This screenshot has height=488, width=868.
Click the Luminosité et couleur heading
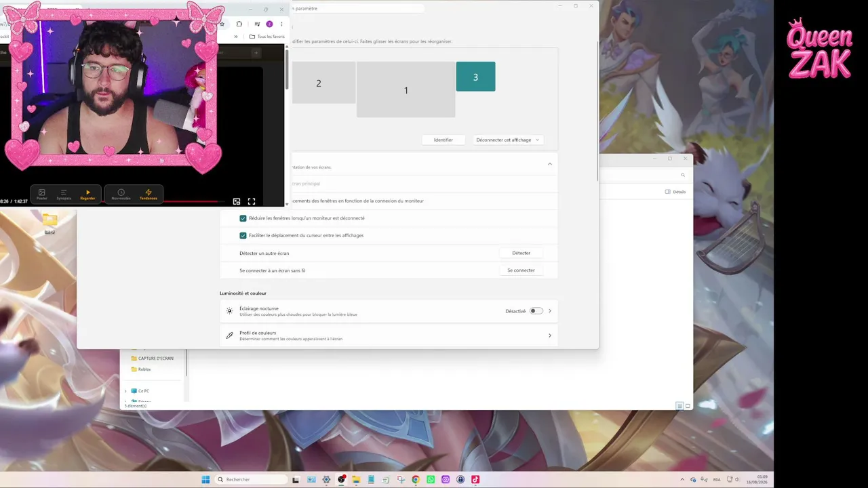(x=243, y=293)
